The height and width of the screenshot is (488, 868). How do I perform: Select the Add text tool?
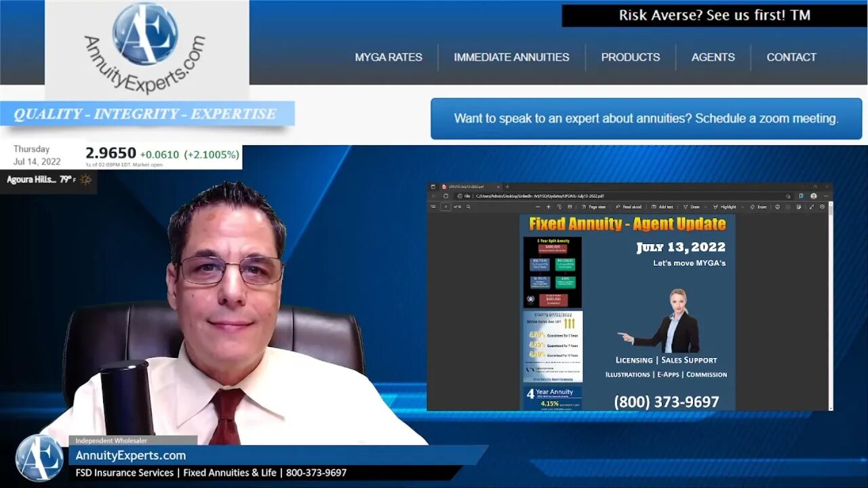tap(662, 207)
